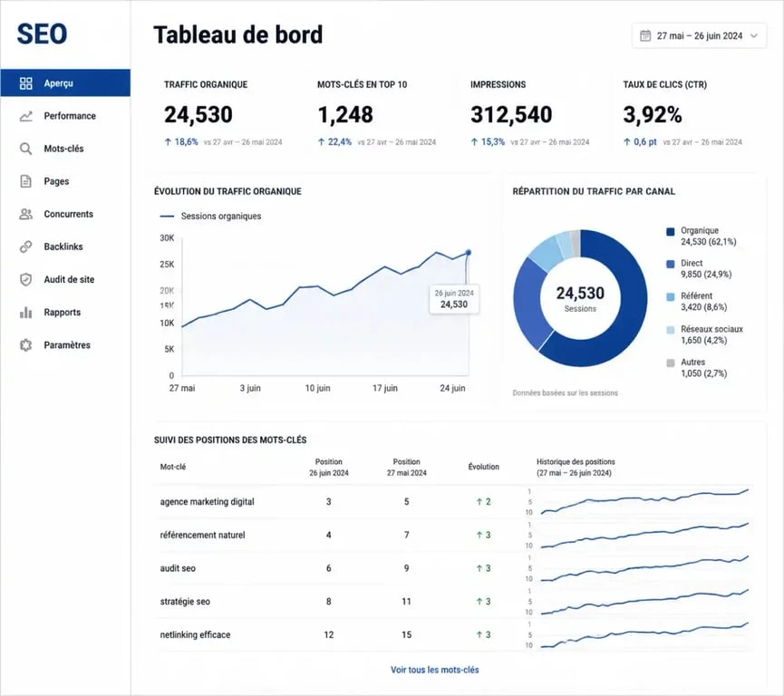Click the 26 juin 2024 chart tooltip

tap(454, 299)
